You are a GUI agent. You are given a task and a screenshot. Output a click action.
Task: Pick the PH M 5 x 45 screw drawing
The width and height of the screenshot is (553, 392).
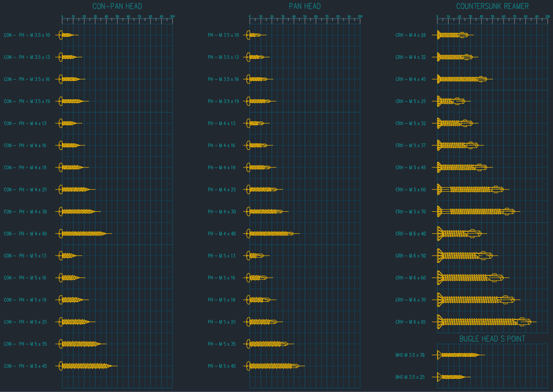click(273, 366)
